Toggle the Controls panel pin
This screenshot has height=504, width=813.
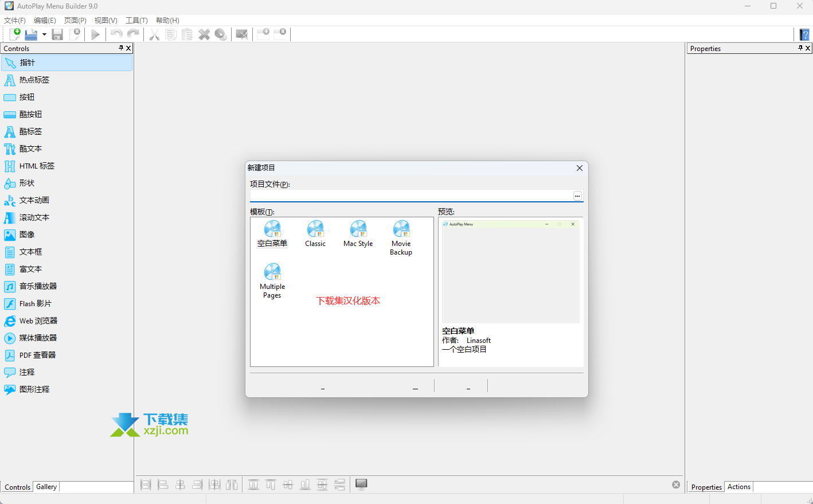(121, 48)
